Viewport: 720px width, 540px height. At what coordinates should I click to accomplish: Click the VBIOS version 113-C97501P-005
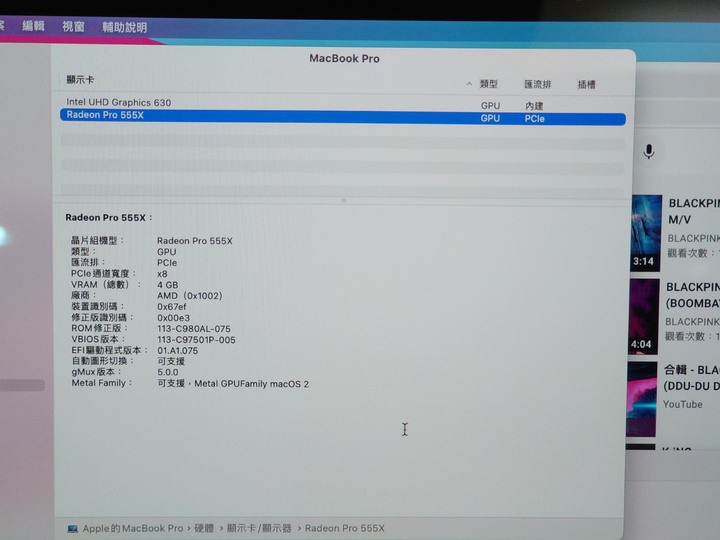pos(196,340)
